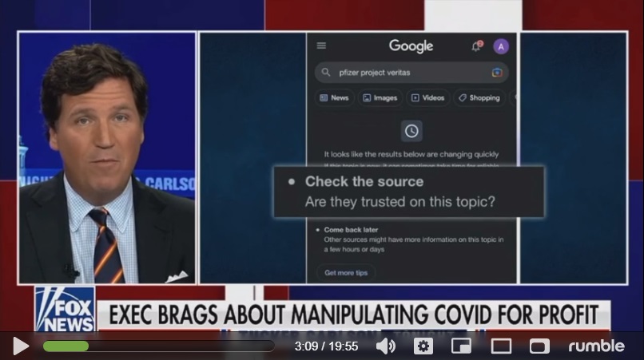The width and height of the screenshot is (644, 360).
Task: Click 'Are they trusted on this topic?' text
Action: pos(400,201)
